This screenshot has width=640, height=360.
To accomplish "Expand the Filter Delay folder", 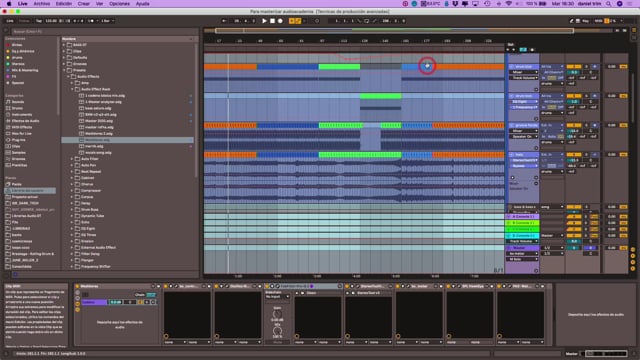I will (x=72, y=254).
